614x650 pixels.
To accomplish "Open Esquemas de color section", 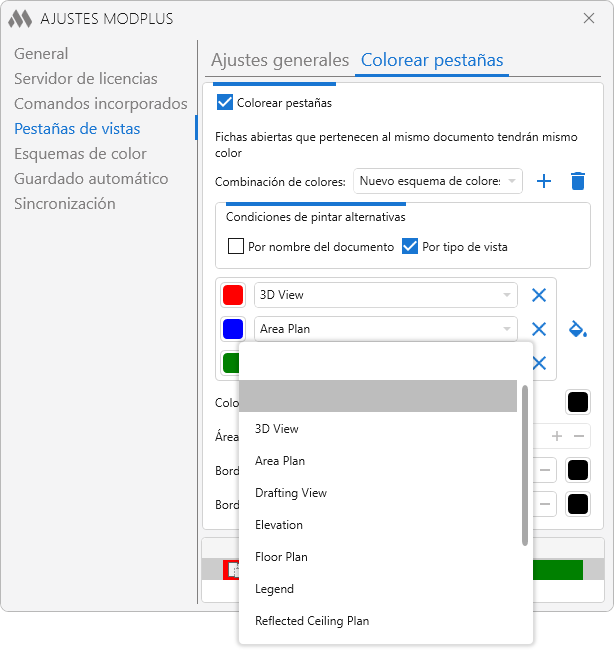I will 80,154.
